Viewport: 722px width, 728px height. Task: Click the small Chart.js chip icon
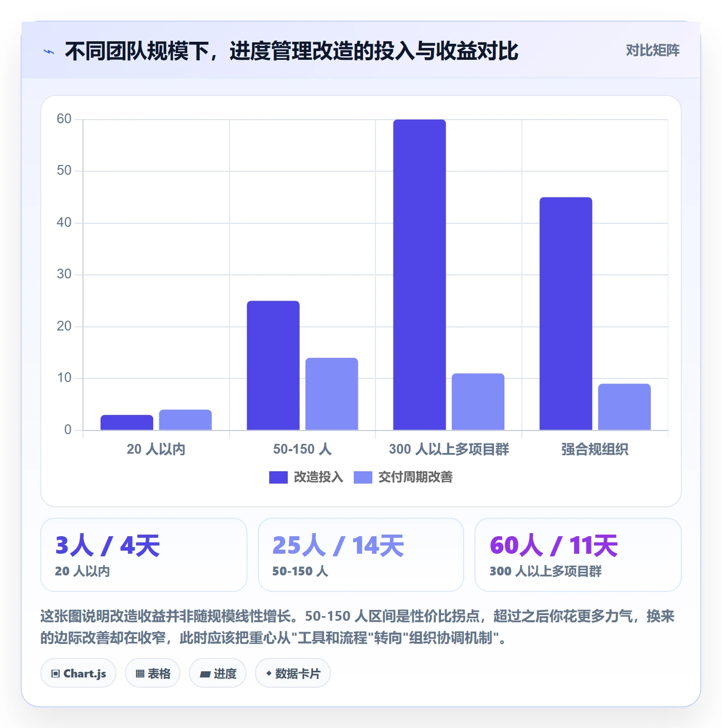pos(56,673)
